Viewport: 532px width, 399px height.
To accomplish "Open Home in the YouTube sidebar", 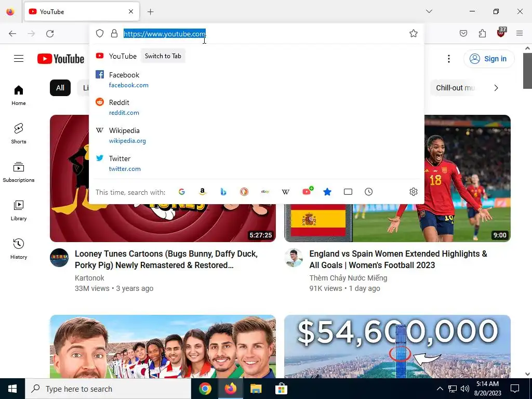I will pos(19,96).
